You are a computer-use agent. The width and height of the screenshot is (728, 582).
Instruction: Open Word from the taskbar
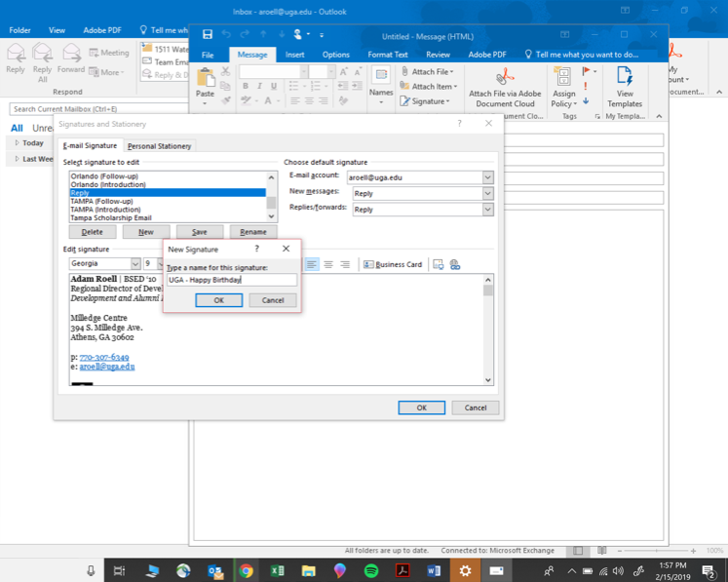click(x=434, y=570)
